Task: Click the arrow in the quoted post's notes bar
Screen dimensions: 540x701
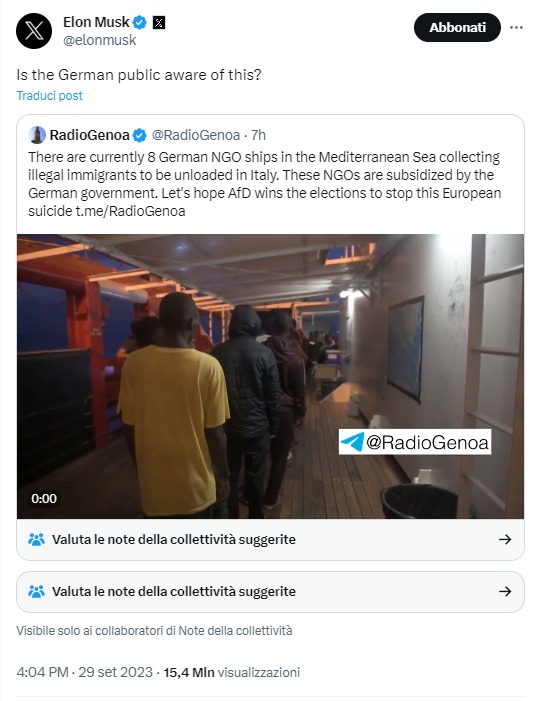Action: [x=505, y=539]
